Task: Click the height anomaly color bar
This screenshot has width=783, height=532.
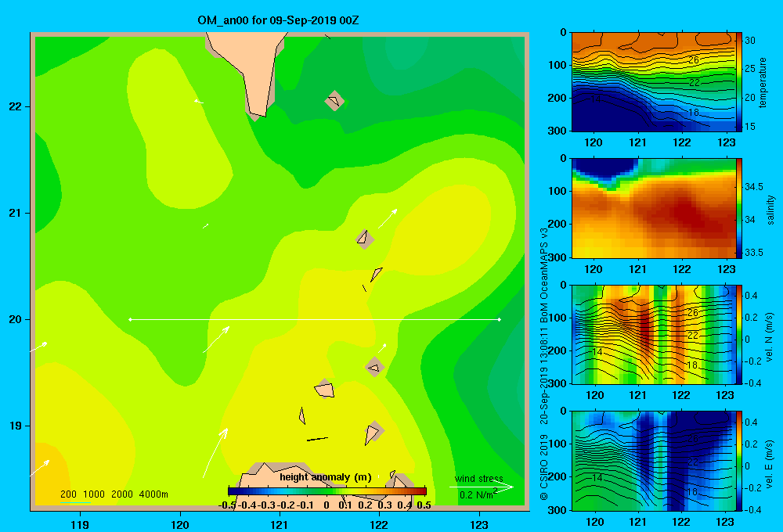Action: 327,491
